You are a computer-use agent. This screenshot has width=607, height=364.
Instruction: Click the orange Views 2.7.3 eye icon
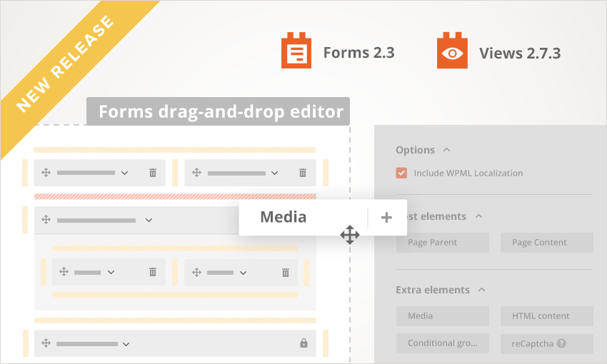[452, 50]
